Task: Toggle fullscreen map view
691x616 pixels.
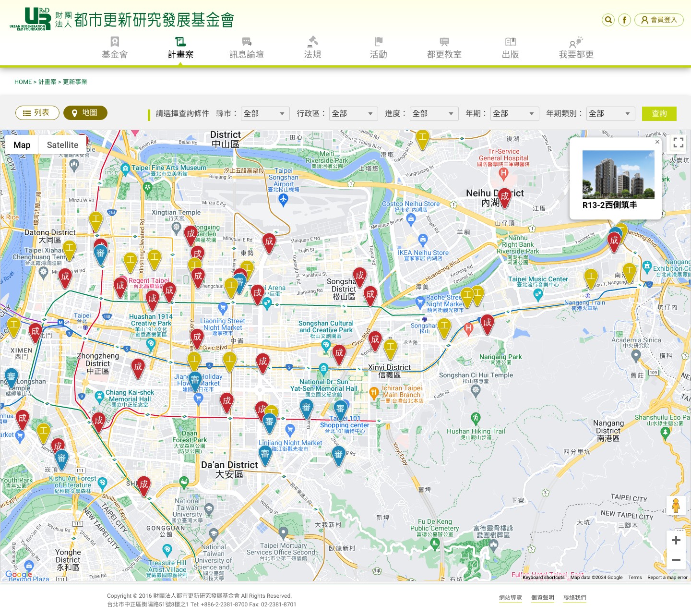Action: pyautogui.click(x=678, y=142)
